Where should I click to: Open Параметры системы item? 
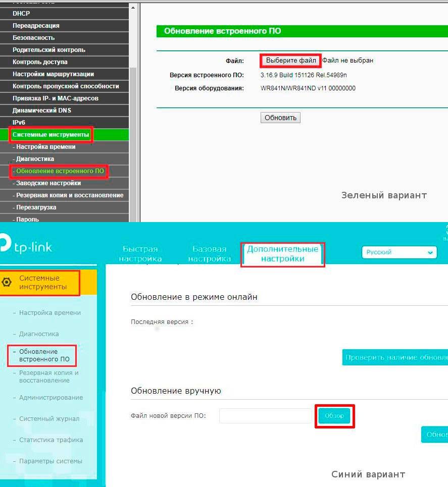[51, 461]
